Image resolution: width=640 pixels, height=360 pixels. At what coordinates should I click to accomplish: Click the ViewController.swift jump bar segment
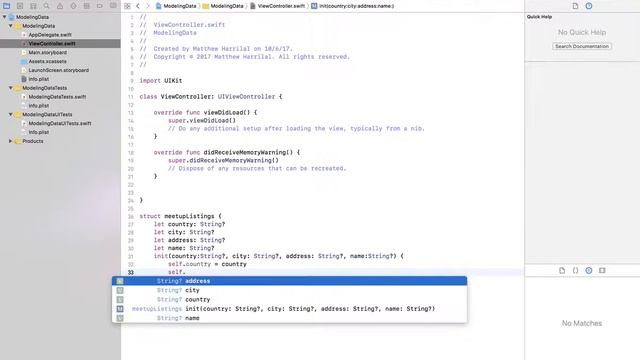coord(277,6)
